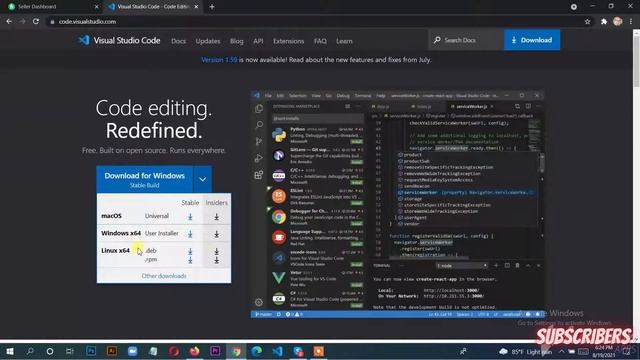
Task: Click Download for Windows Stable Build
Action: [144, 179]
